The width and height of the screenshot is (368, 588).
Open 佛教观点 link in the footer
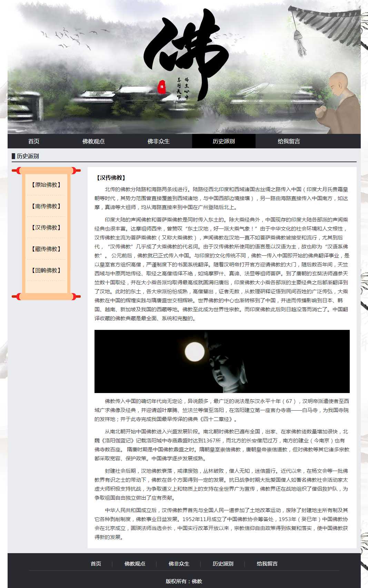(135, 563)
